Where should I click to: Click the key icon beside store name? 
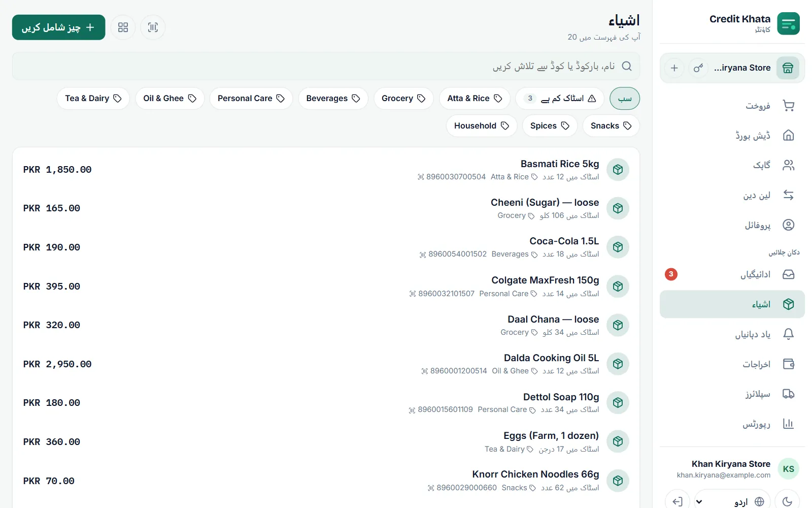coord(698,68)
